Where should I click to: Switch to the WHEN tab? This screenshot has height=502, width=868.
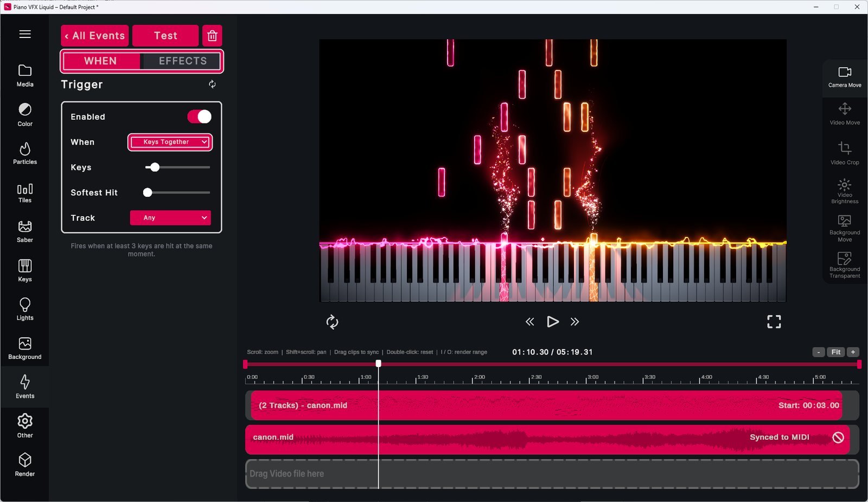[x=101, y=61]
